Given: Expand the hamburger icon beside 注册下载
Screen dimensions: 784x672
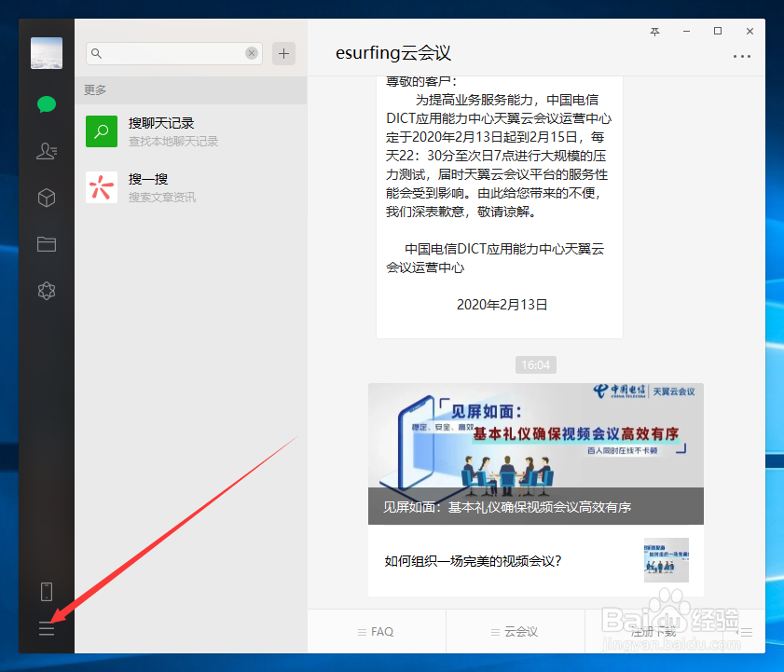Looking at the screenshot, I should [x=746, y=631].
